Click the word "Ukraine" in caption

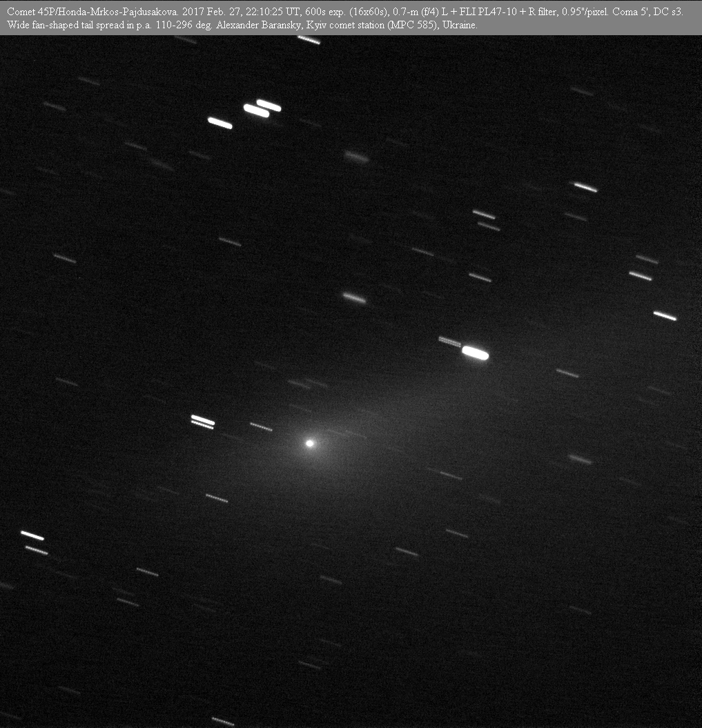click(x=459, y=25)
